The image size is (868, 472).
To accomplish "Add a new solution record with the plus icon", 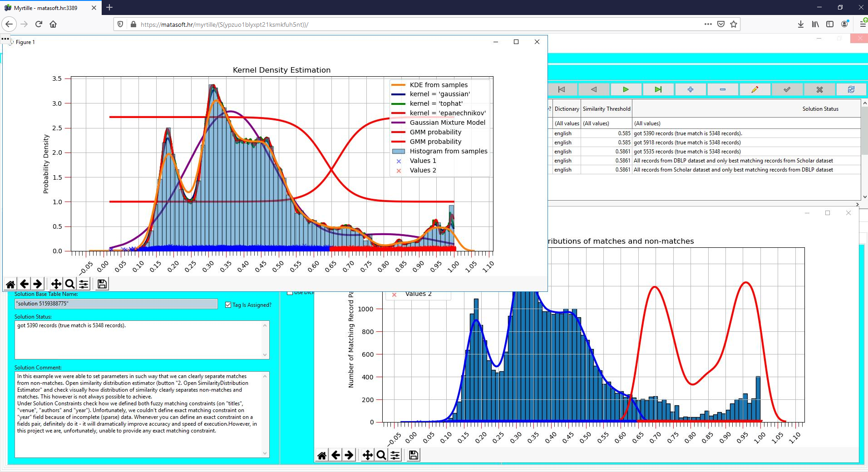I will click(x=690, y=89).
